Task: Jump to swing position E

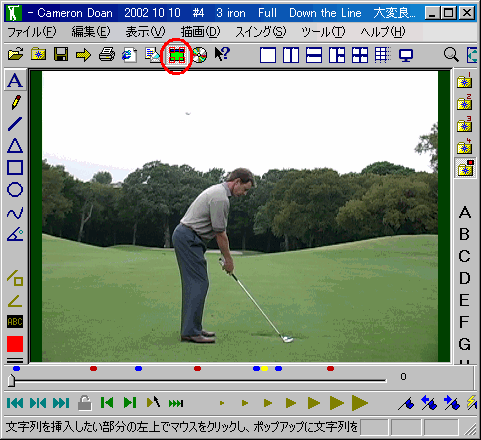Action: [x=464, y=300]
